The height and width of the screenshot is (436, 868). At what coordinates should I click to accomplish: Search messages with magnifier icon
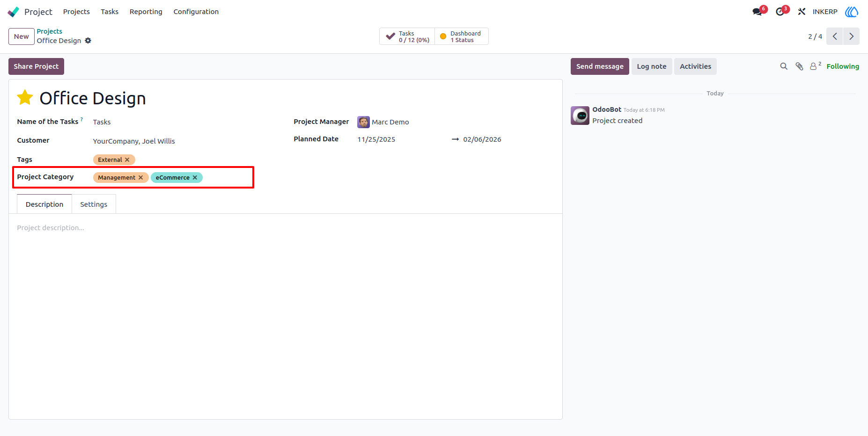point(784,66)
